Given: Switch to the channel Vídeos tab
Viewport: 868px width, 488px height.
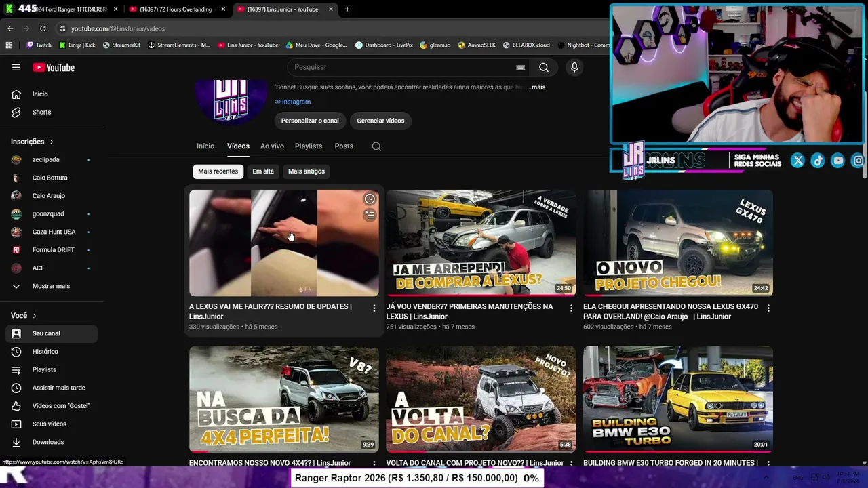Looking at the screenshot, I should click(238, 146).
